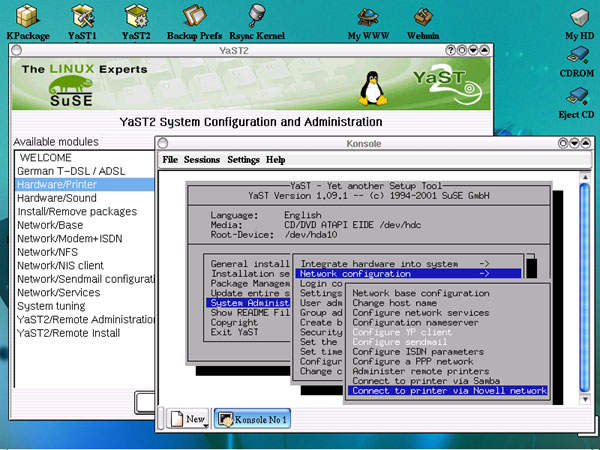Image resolution: width=600 pixels, height=450 pixels.
Task: Select 'Installation se' main menu entry
Action: pyautogui.click(x=248, y=274)
